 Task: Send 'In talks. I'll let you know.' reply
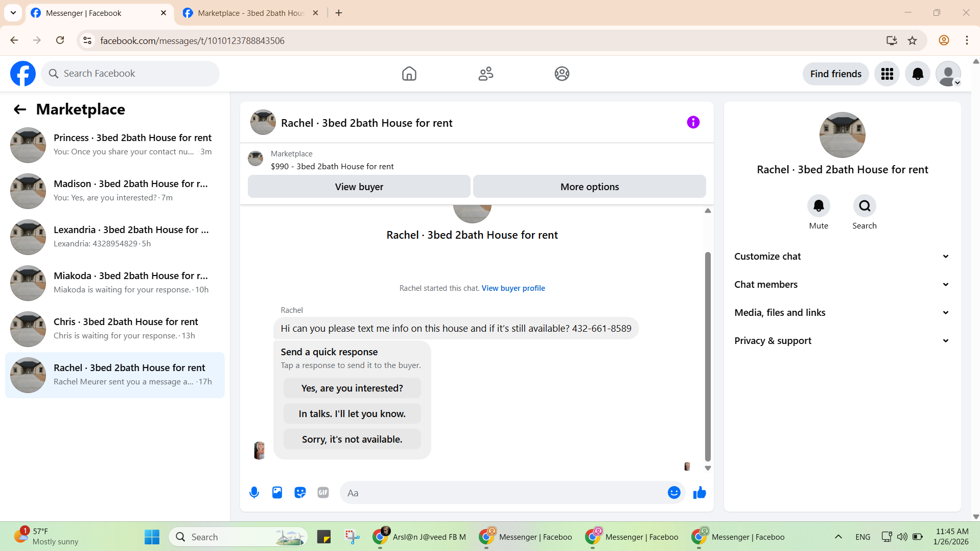coord(352,414)
